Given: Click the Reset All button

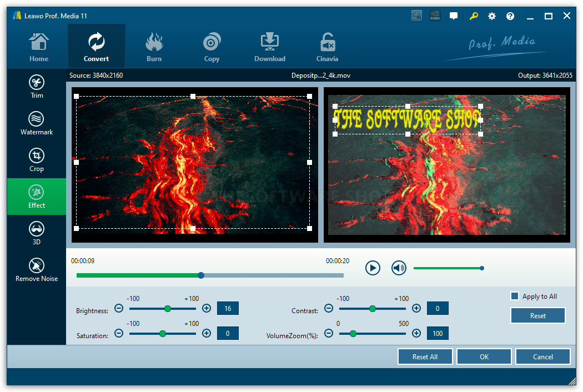Looking at the screenshot, I should coord(425,356).
